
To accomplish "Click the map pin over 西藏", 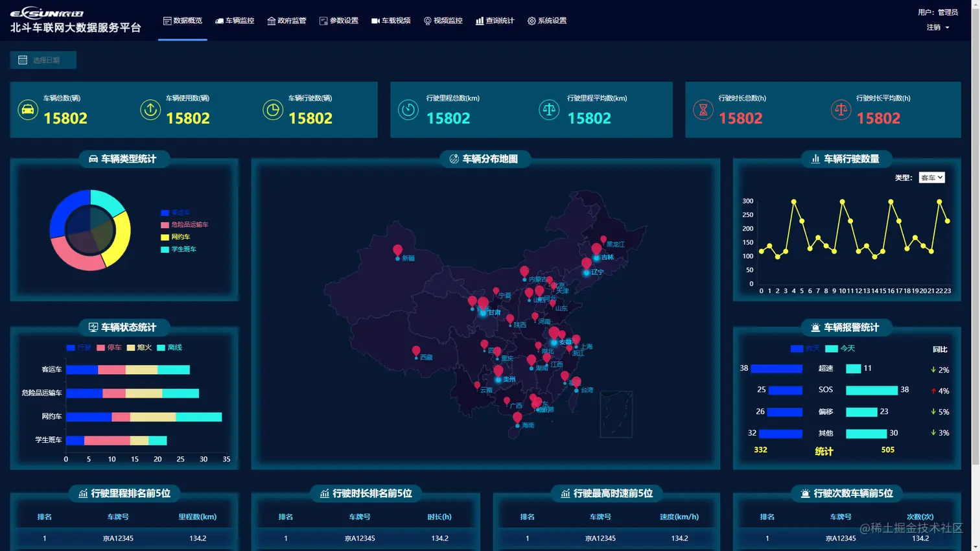I will tap(416, 351).
